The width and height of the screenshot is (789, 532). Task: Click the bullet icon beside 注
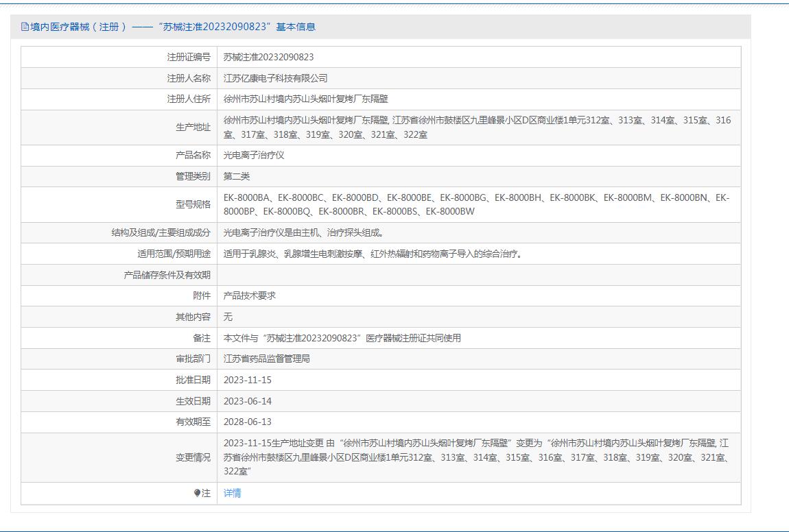[197, 493]
